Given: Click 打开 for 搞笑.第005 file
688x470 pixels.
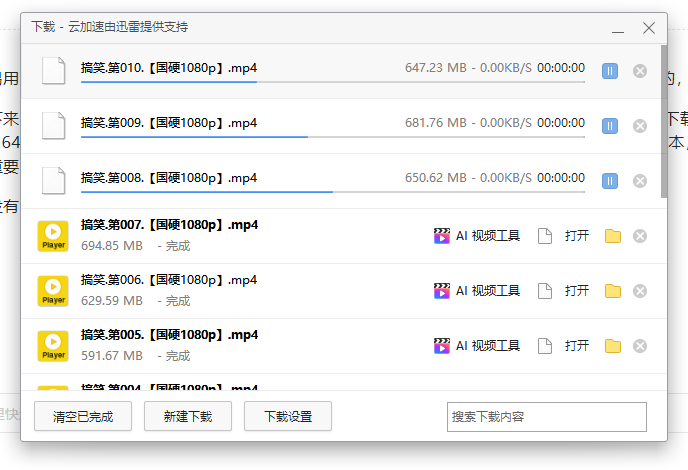Looking at the screenshot, I should [x=577, y=346].
